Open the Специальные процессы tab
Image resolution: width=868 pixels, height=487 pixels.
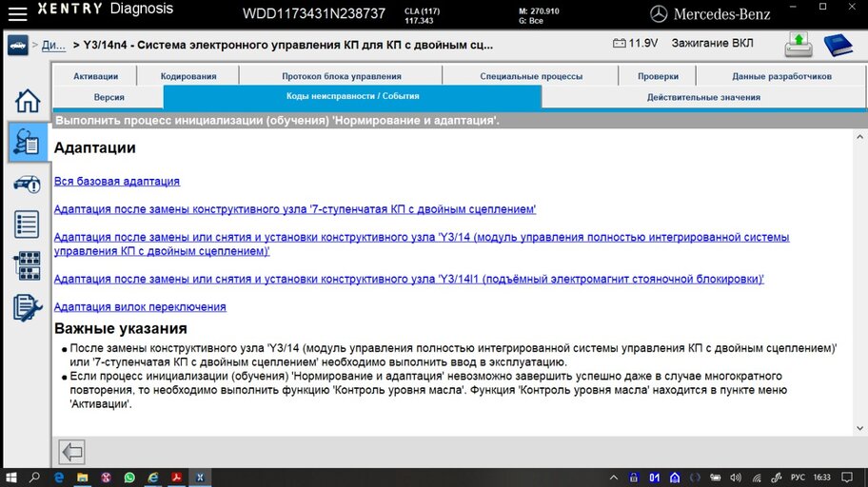[531, 76]
